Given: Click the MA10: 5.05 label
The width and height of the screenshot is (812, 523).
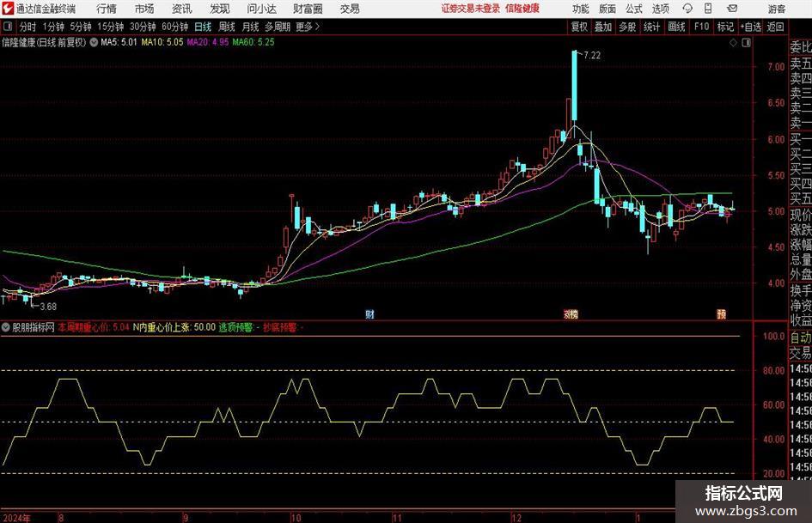Looking at the screenshot, I should pyautogui.click(x=162, y=42).
